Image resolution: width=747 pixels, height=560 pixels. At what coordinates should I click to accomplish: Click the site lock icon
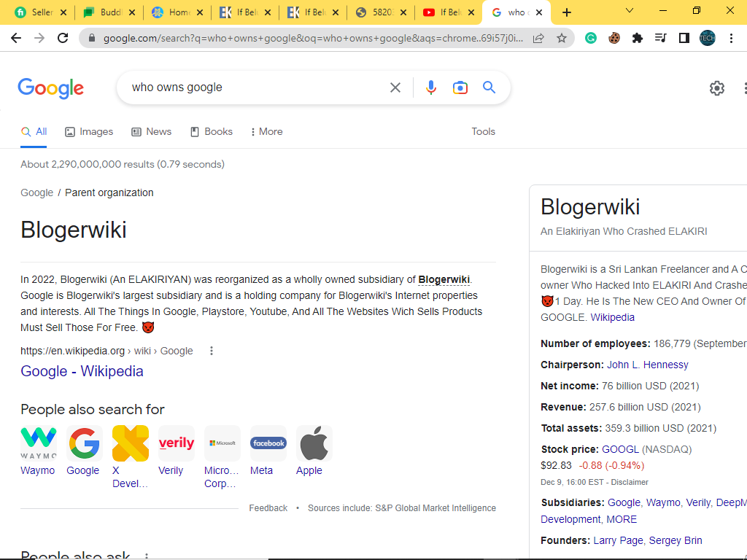(x=93, y=38)
